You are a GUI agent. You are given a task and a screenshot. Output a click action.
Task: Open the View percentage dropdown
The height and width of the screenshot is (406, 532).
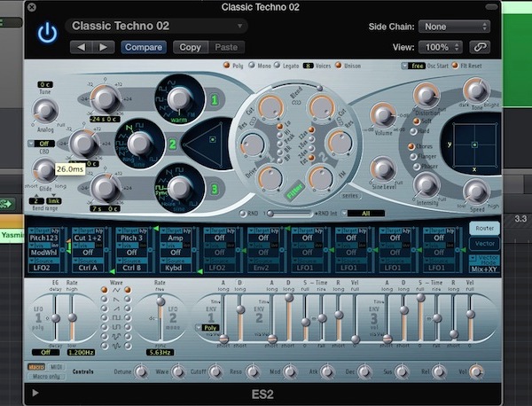coord(440,47)
